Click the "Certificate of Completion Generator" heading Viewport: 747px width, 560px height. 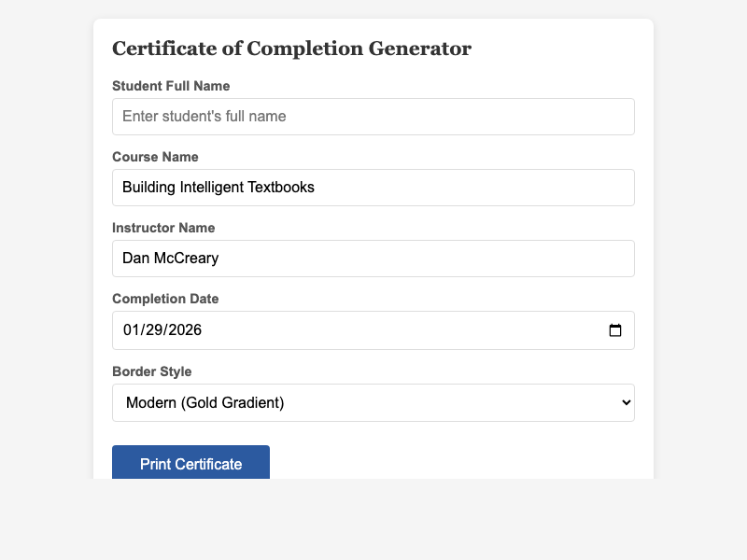291,49
